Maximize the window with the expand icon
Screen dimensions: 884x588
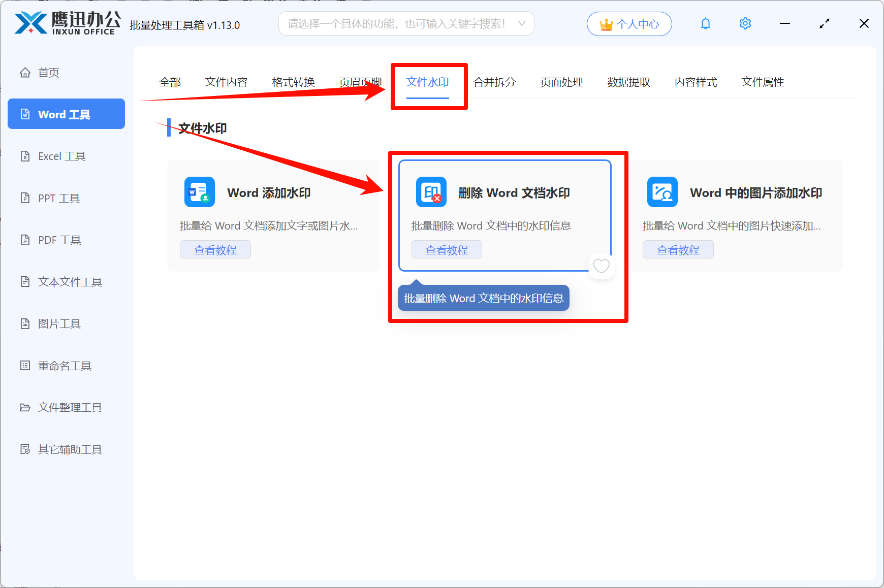tap(824, 24)
